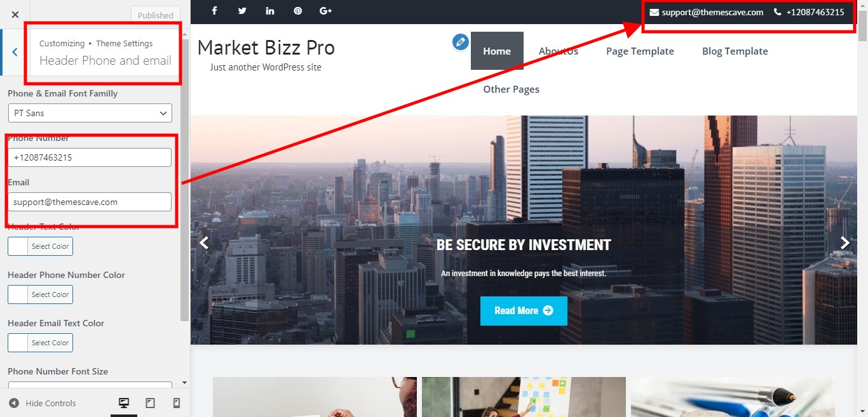Go to previous slide with left arrow
This screenshot has height=417, width=868.
tap(204, 242)
